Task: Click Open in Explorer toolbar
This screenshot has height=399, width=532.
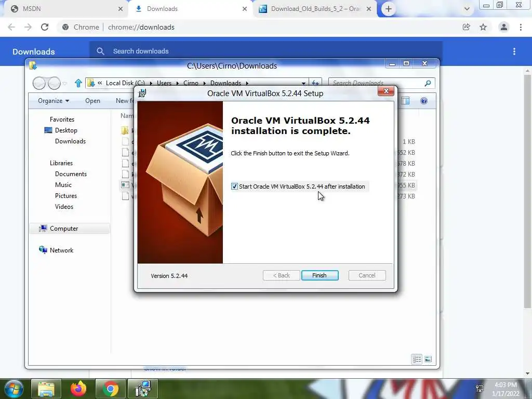Action: (x=92, y=101)
